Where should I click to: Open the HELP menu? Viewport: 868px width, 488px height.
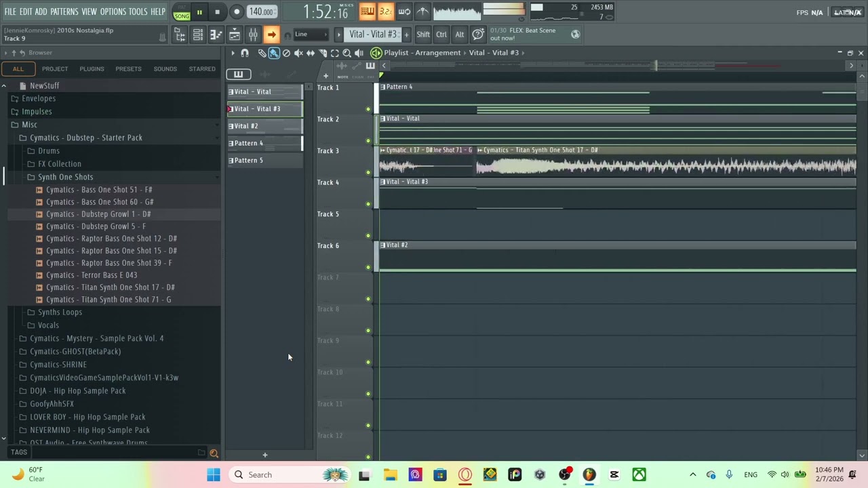click(x=158, y=12)
